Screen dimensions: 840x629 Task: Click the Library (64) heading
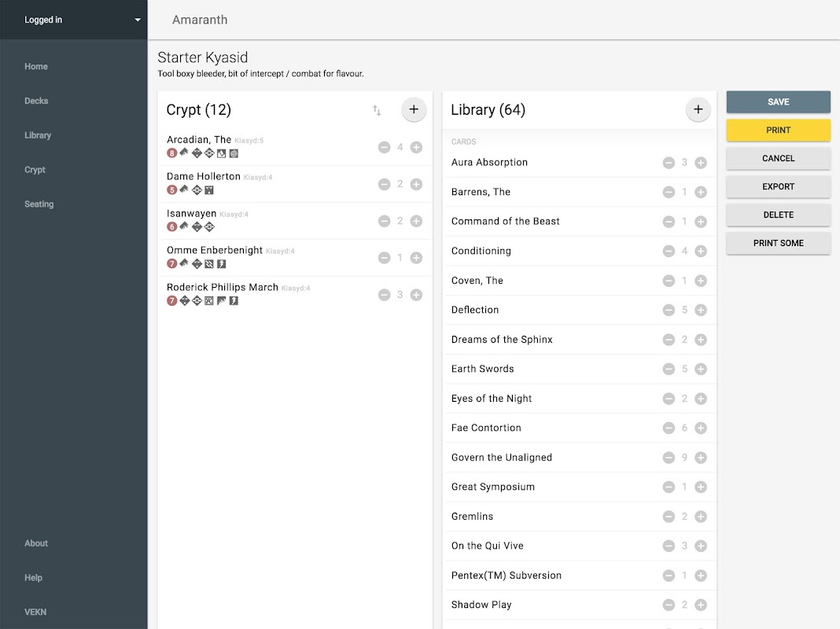(x=488, y=110)
